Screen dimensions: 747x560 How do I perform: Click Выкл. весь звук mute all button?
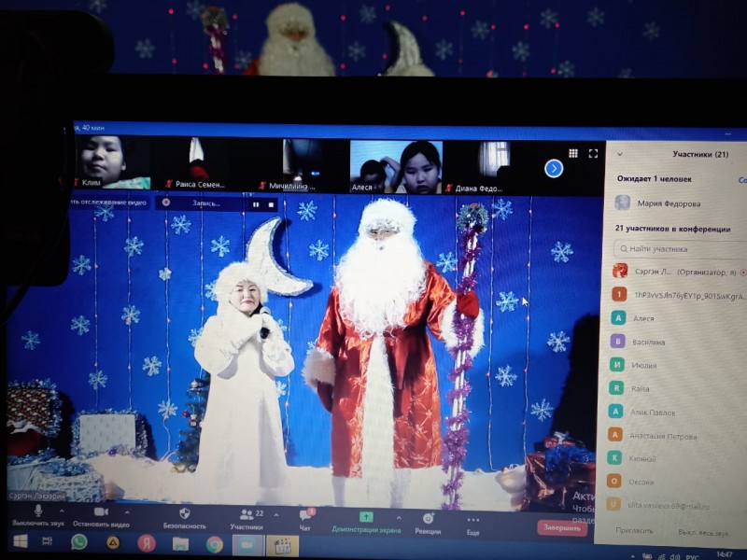[703, 533]
